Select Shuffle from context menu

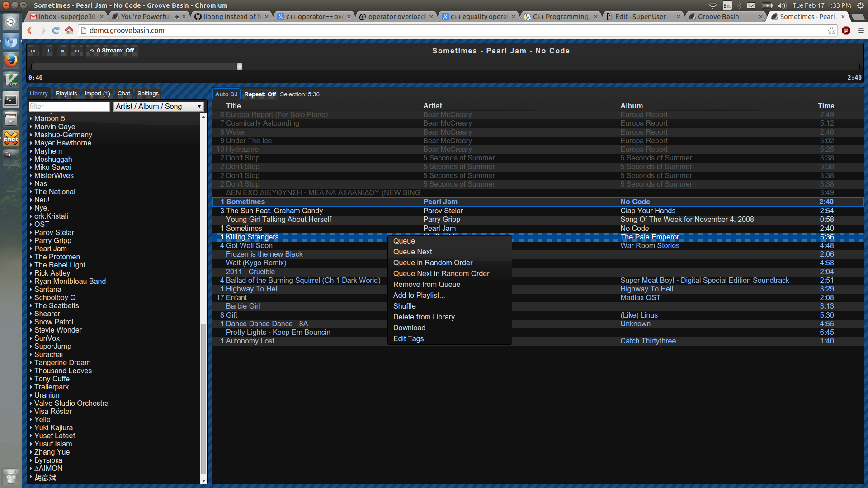(450, 306)
